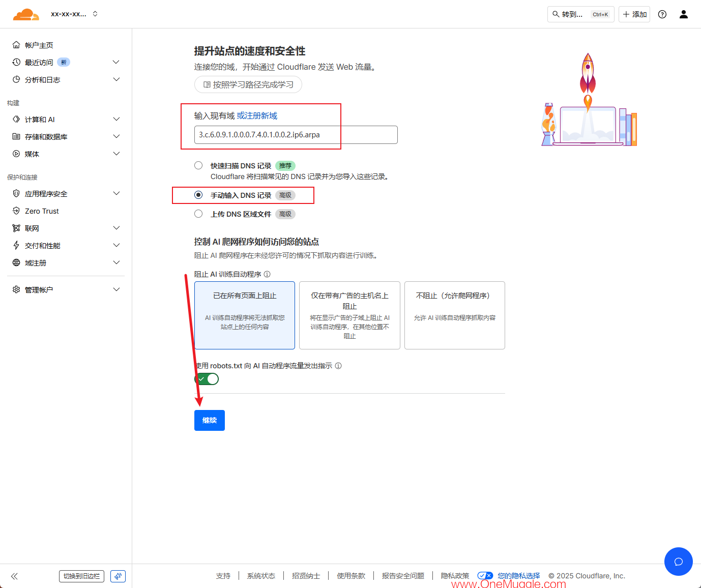The image size is (701, 588).
Task: Expand the 联网 section chevron
Action: 116,228
